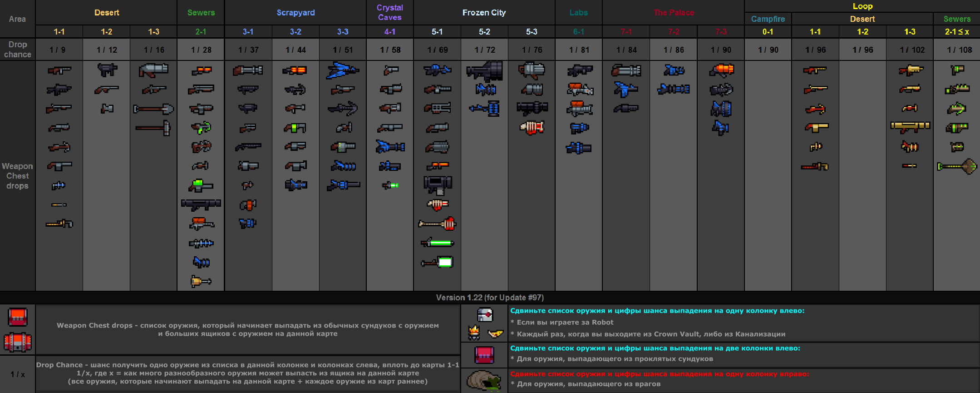Select the 1 / 28 drop chance cell
Screen dimensions: 980x393
click(201, 50)
